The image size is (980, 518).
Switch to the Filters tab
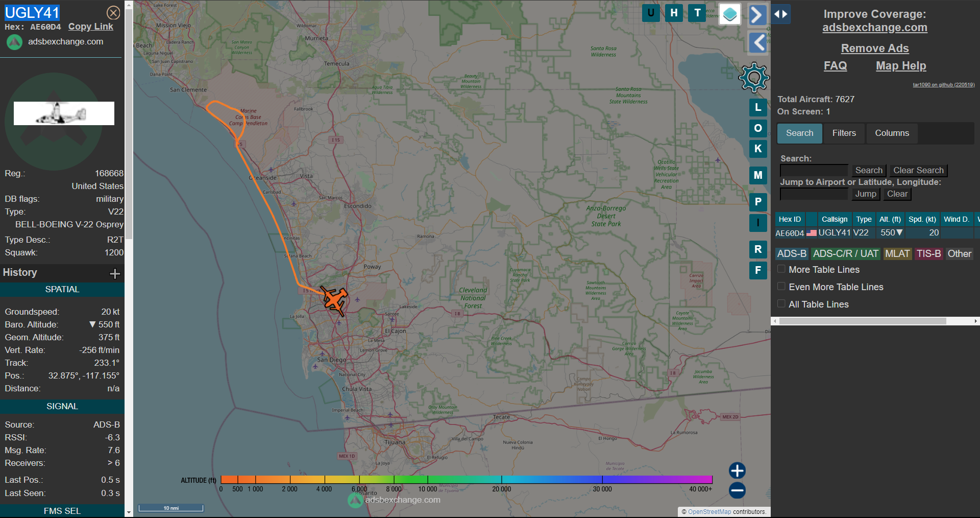pyautogui.click(x=844, y=133)
